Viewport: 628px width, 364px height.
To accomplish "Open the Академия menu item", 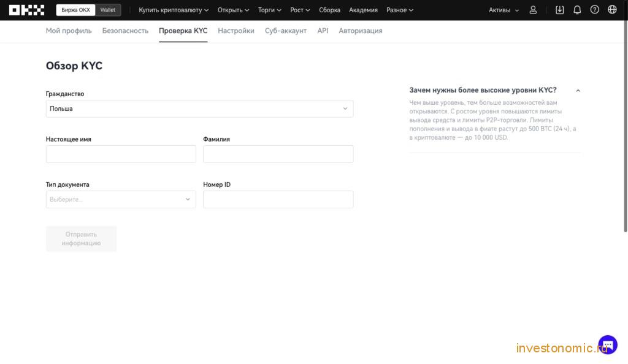I will click(x=363, y=10).
